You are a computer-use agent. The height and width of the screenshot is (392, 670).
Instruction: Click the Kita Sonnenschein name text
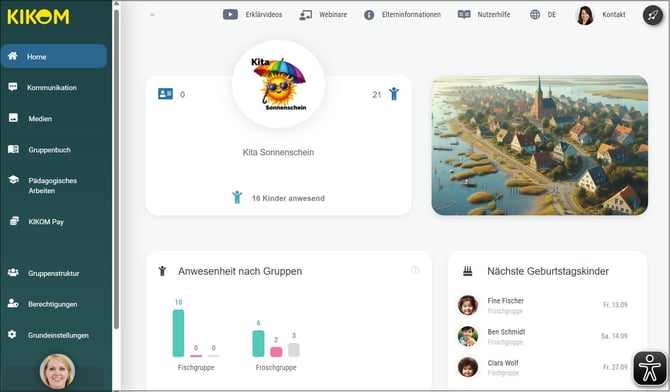click(x=278, y=152)
